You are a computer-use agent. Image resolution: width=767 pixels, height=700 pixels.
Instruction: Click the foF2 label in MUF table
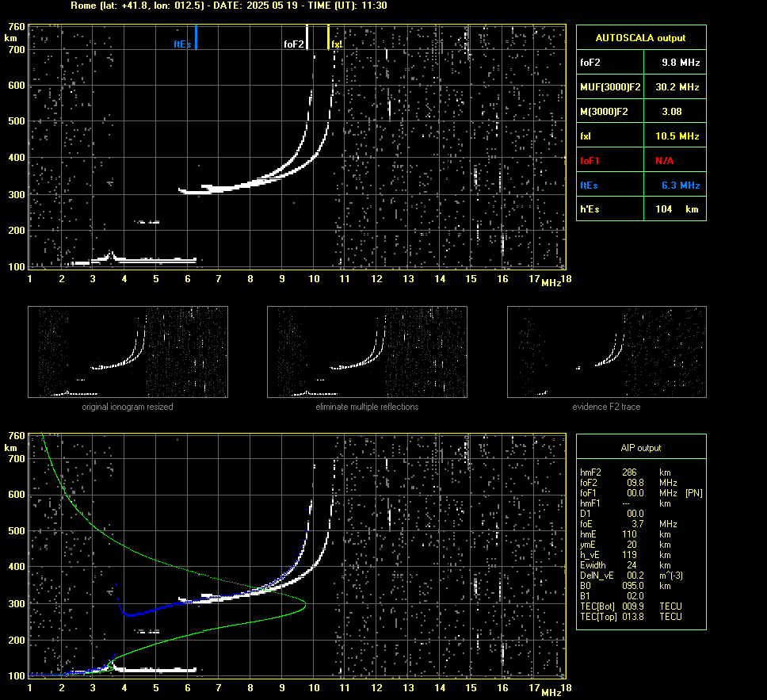590,62
